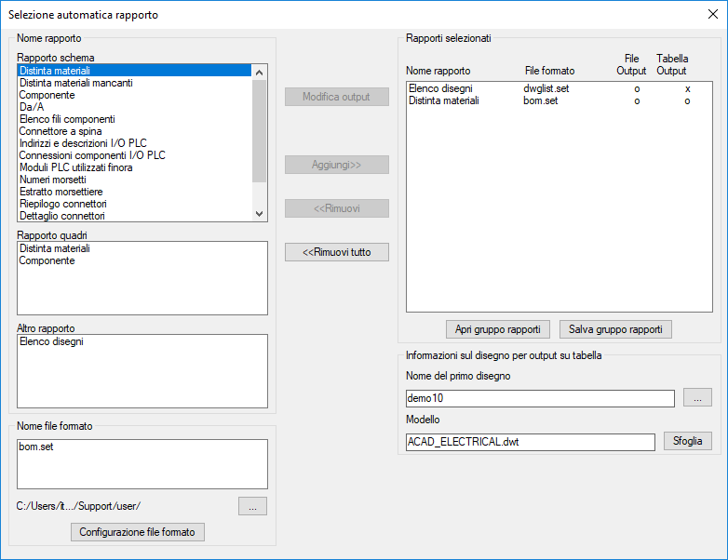Image resolution: width=728 pixels, height=560 pixels.
Task: Select Distinta materiali row with bom.set
Action: click(x=444, y=100)
